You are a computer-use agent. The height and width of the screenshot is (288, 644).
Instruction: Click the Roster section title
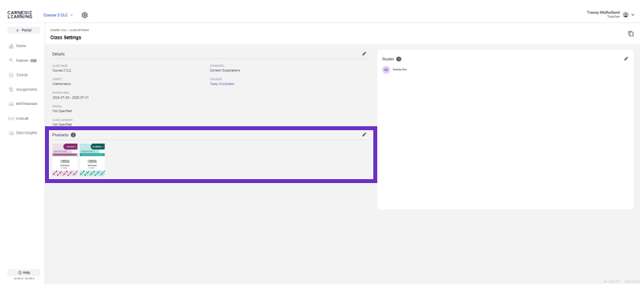(x=388, y=59)
